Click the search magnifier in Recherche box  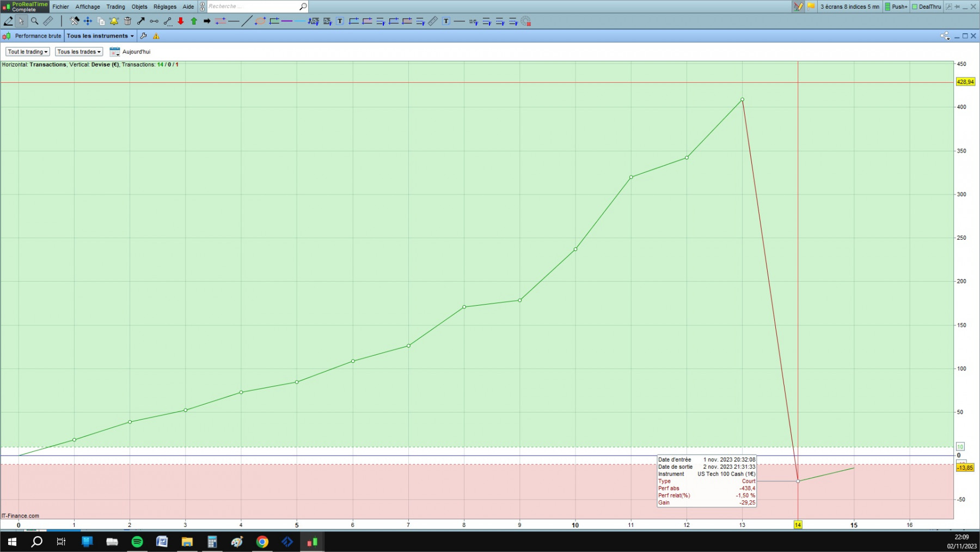coord(303,7)
